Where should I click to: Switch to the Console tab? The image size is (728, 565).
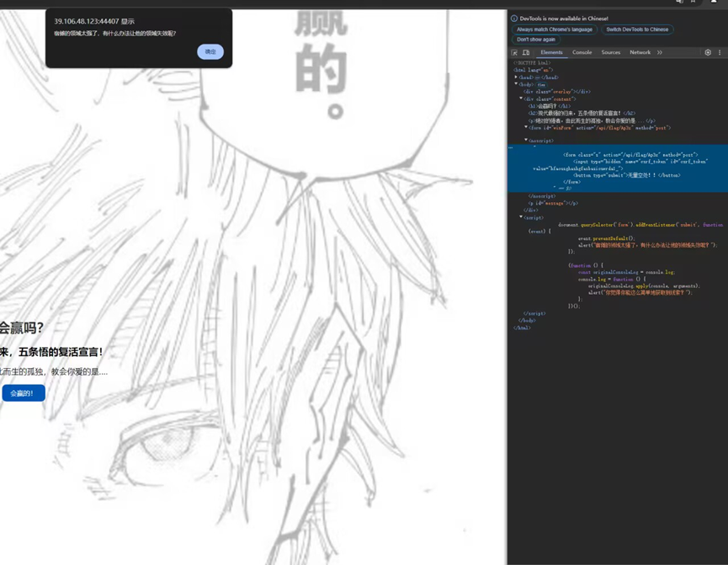[582, 52]
